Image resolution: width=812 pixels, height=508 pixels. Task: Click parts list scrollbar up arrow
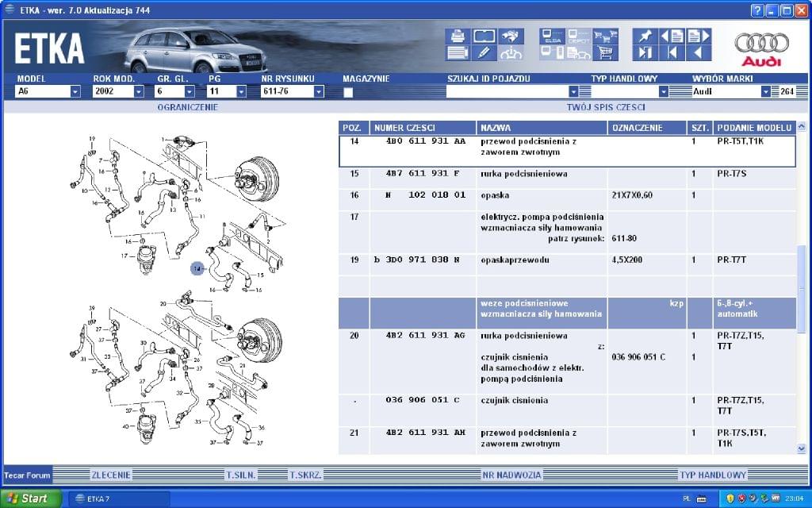click(x=801, y=126)
